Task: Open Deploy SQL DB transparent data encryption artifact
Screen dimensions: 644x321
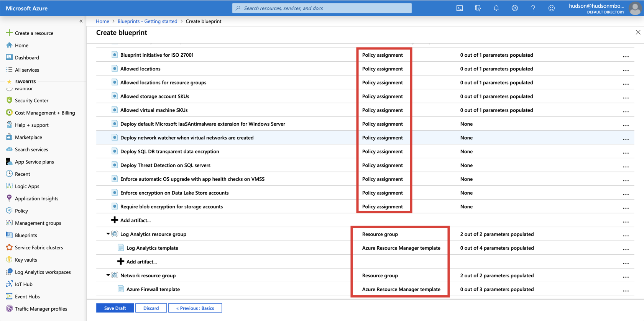Action: (x=170, y=151)
